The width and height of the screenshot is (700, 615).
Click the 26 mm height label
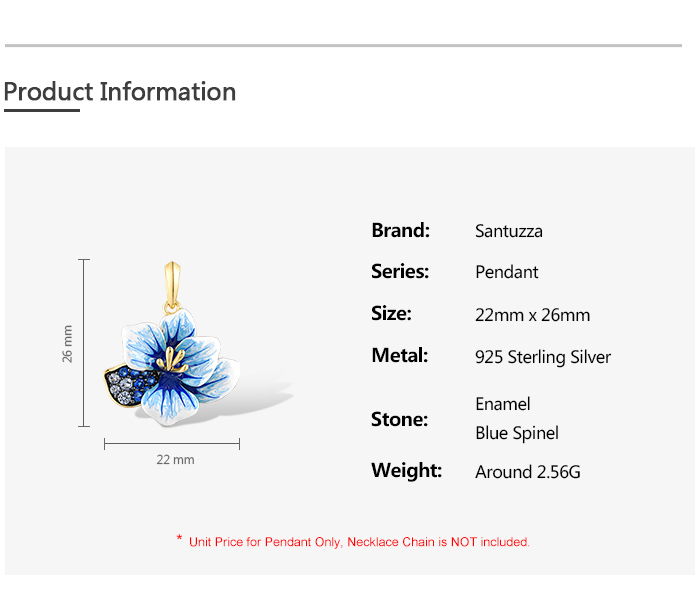68,343
